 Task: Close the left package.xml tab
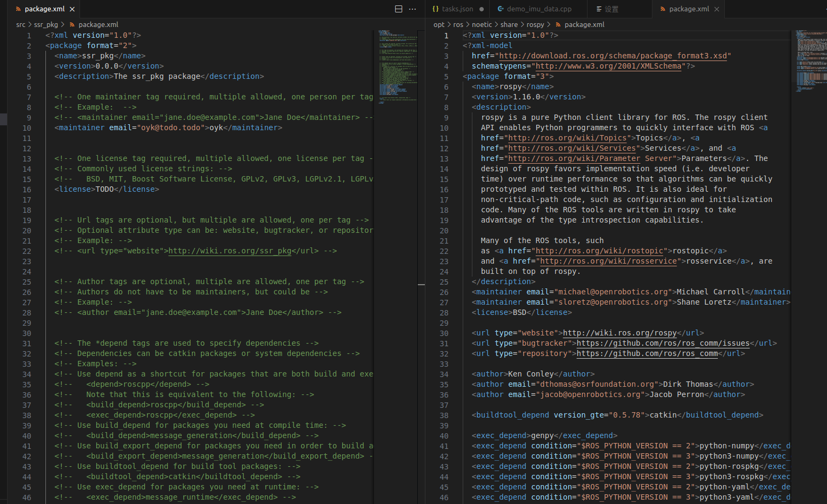pyautogui.click(x=72, y=9)
